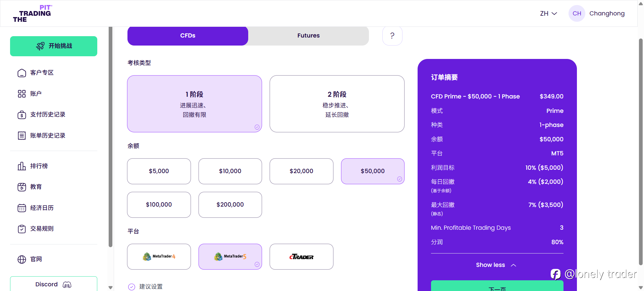Click the rocket icon on start challenge button

[40, 46]
